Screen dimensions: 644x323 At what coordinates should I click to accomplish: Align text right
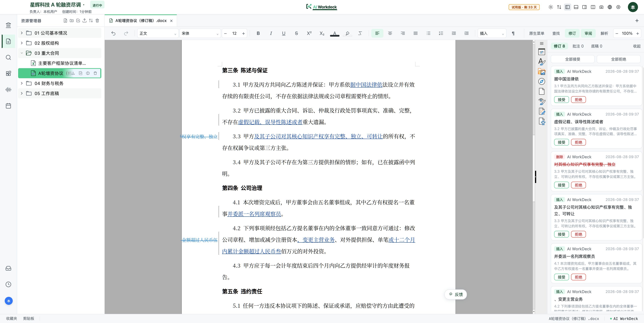click(x=403, y=33)
